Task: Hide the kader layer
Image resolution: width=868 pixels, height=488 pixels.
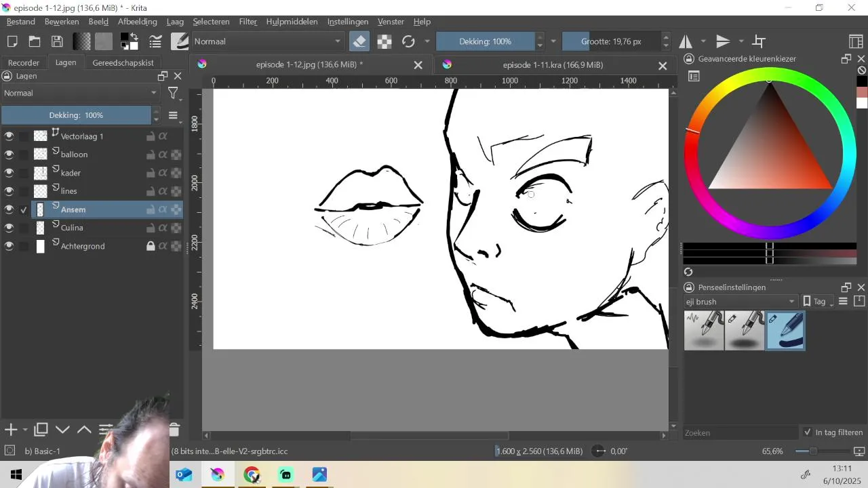Action: pyautogui.click(x=9, y=173)
